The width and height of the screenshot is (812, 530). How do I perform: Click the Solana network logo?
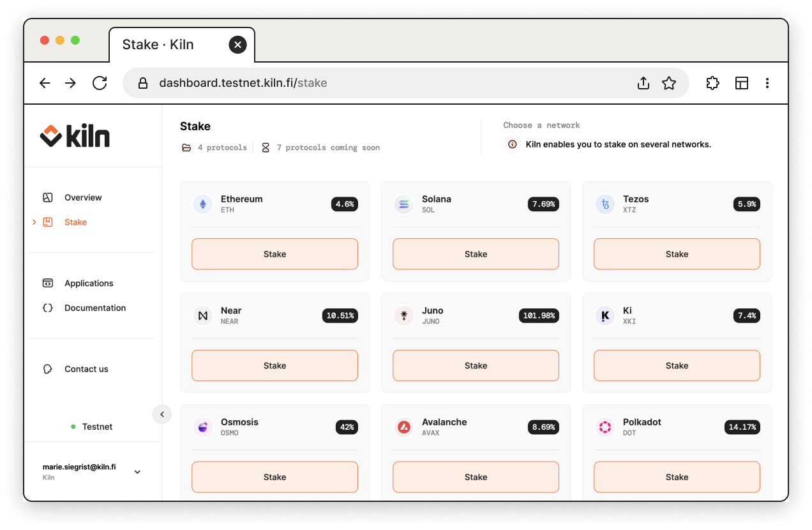tap(404, 204)
